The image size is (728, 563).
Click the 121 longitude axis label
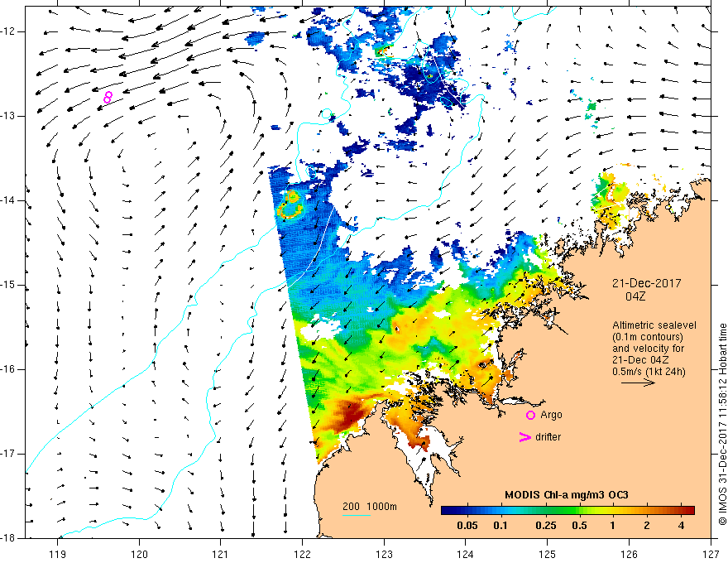[221, 554]
